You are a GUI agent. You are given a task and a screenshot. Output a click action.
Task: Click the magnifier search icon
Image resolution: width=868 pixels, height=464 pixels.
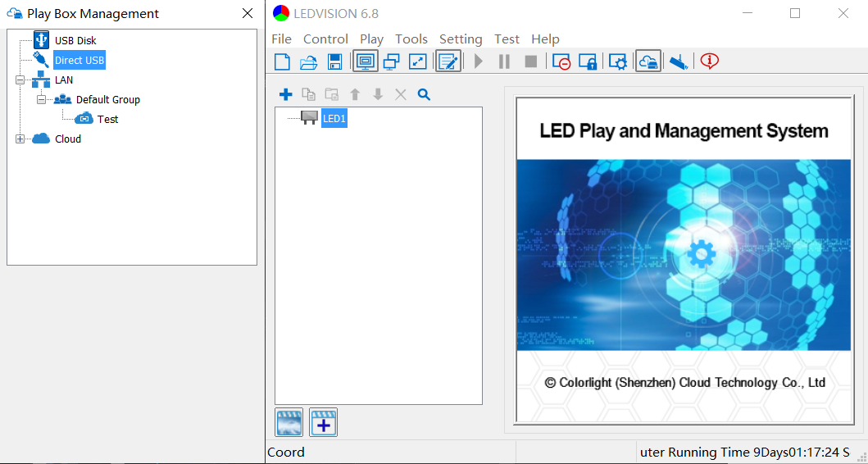424,94
